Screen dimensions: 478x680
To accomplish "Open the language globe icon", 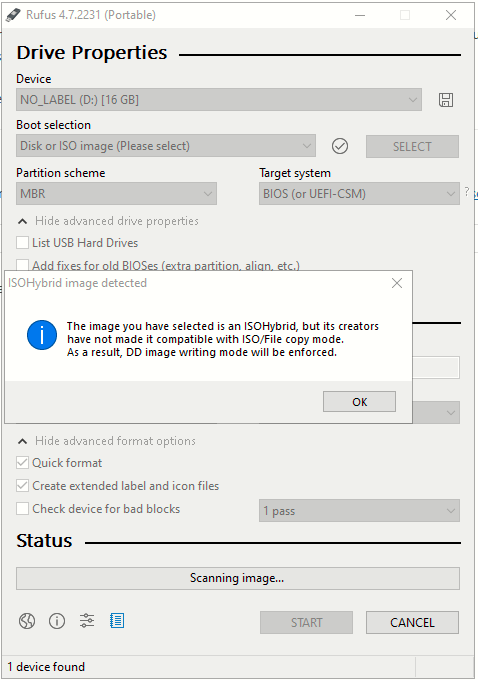I will click(27, 621).
